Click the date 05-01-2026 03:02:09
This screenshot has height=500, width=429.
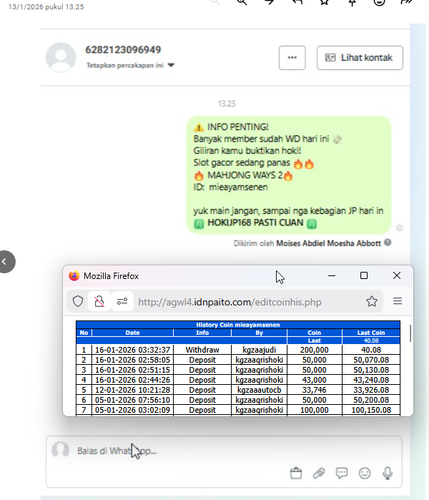pyautogui.click(x=132, y=410)
